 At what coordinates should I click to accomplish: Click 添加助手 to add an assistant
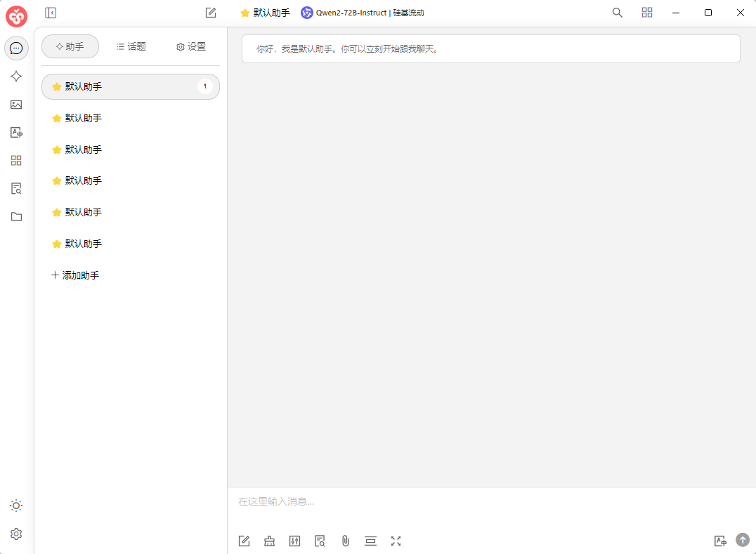click(75, 275)
